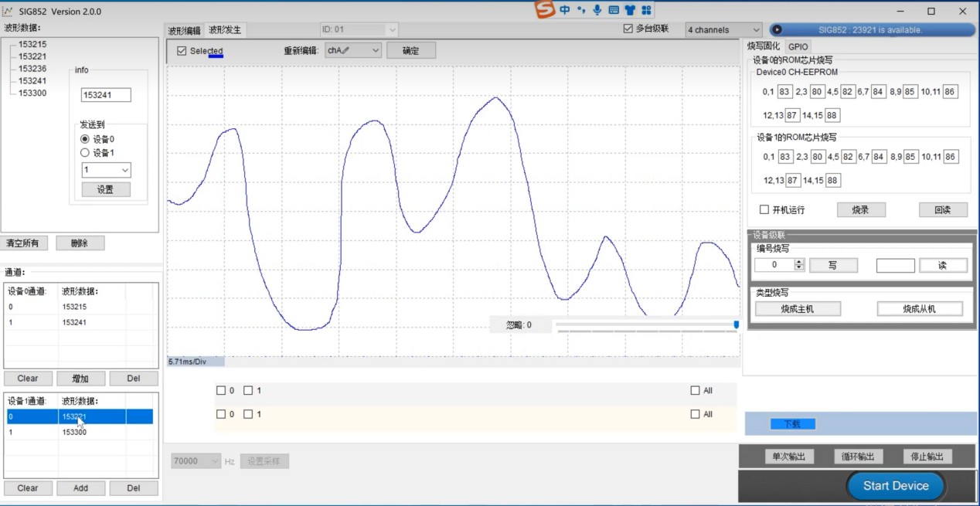Select waveform 153236 in the data tree
Viewport: 980px width, 506px height.
point(32,68)
